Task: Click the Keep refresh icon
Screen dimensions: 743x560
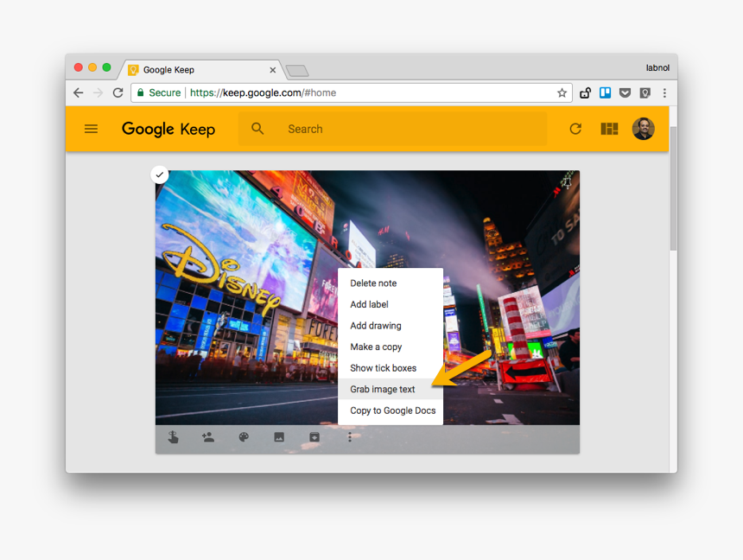Action: click(575, 129)
